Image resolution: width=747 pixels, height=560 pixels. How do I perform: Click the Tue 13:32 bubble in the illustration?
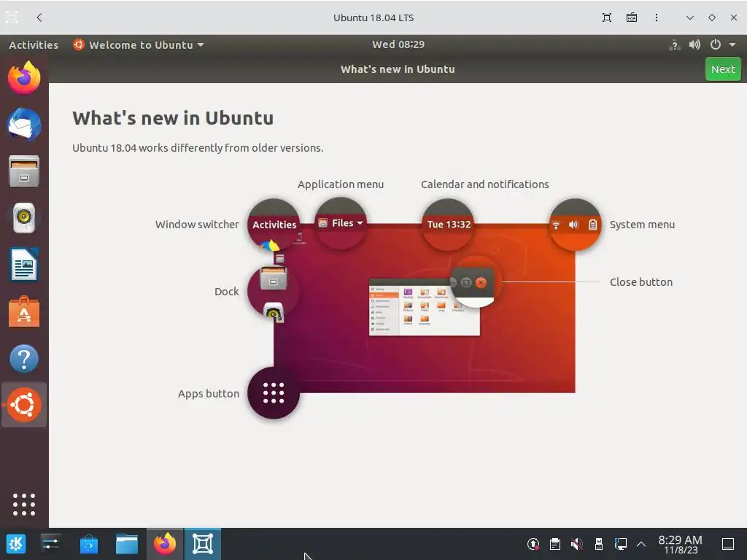coord(449,225)
